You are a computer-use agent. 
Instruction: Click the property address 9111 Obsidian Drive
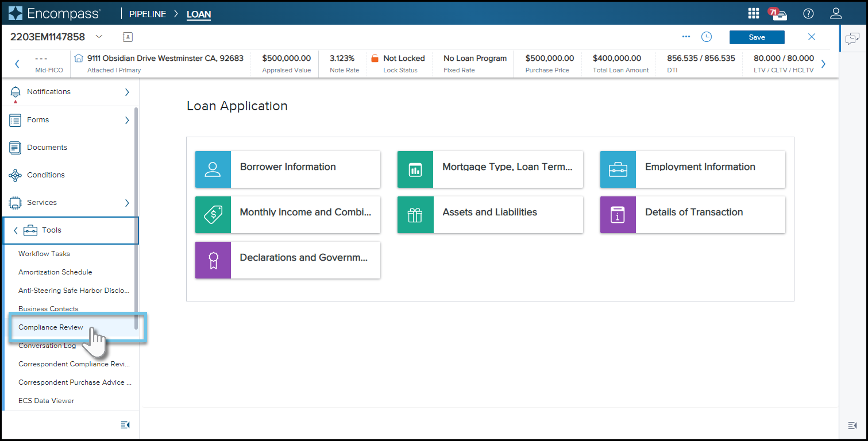coord(165,59)
